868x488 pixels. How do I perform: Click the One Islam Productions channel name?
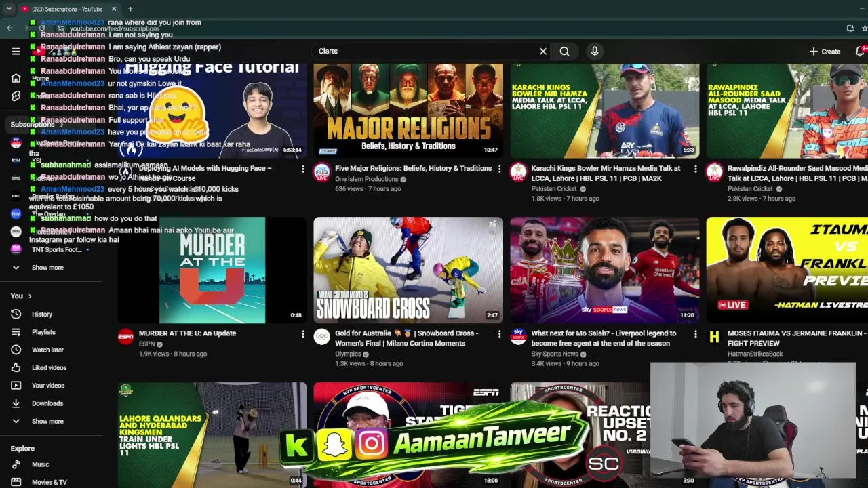[x=366, y=180]
